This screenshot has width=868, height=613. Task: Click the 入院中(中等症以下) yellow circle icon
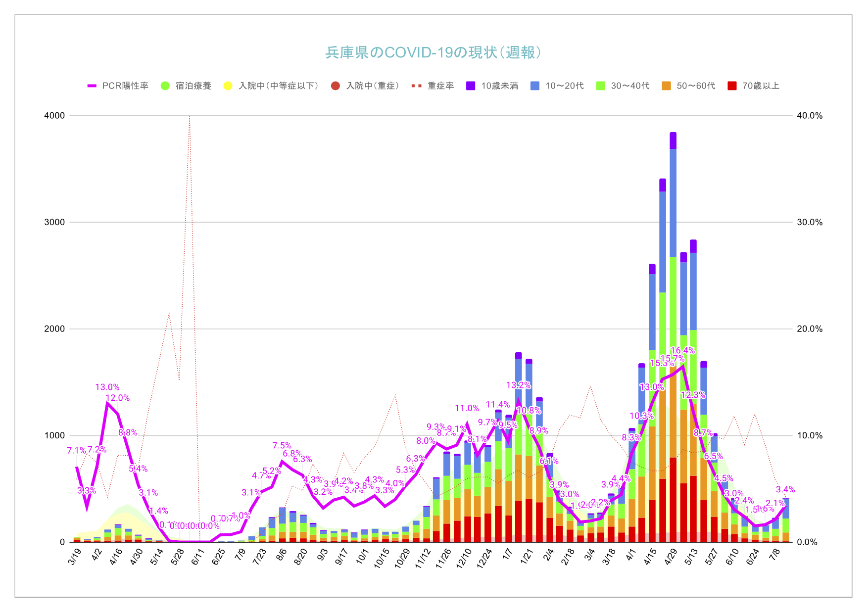pos(228,86)
